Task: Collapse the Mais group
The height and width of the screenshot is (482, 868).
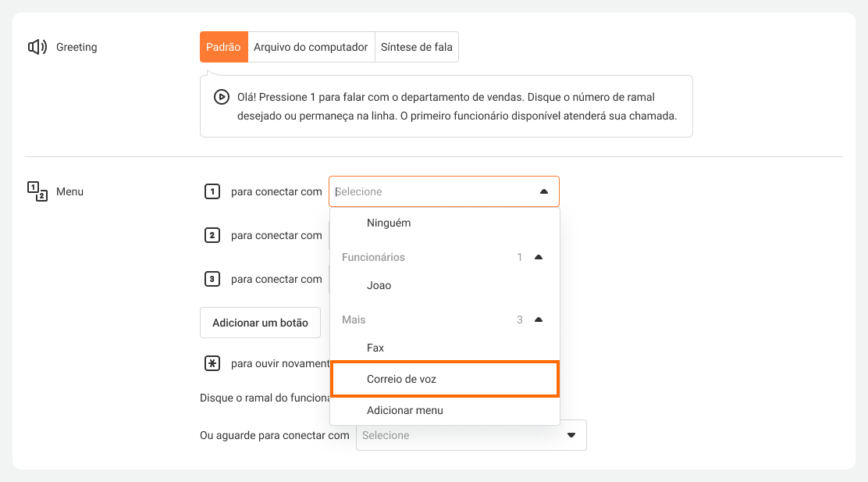Action: click(x=538, y=320)
